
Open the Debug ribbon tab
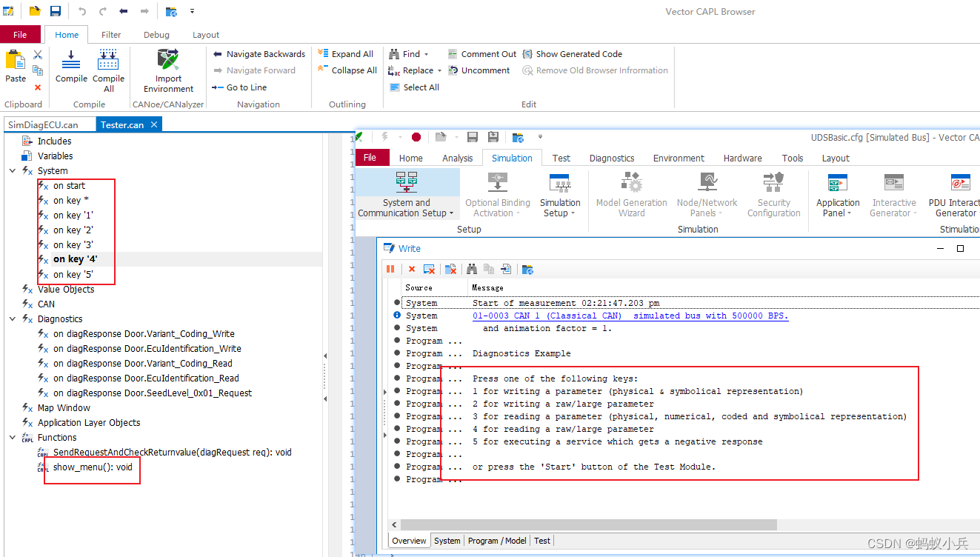click(156, 35)
